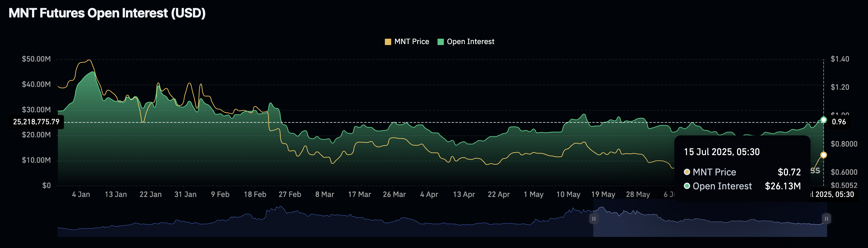Click the right range slider handle
The width and height of the screenshot is (868, 248).
coord(826,219)
